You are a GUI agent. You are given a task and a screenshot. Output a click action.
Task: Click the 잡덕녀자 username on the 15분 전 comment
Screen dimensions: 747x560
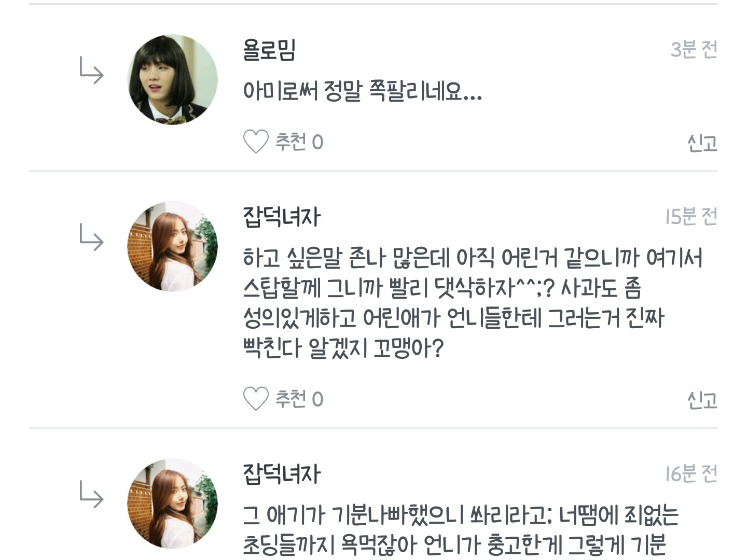click(282, 217)
